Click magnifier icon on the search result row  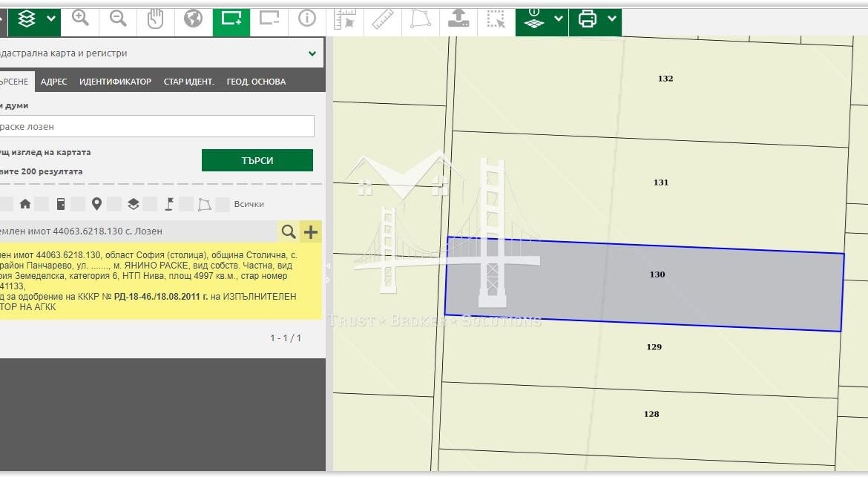(x=289, y=232)
